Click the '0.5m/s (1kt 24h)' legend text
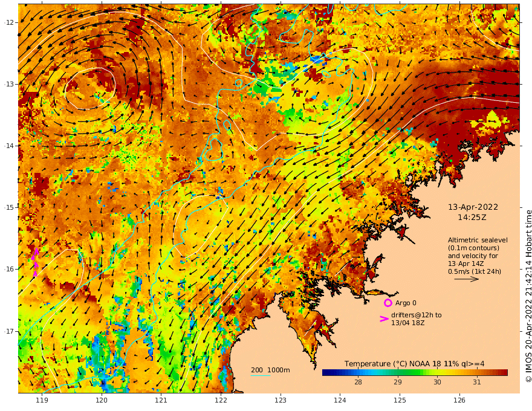The height and width of the screenshot is (411, 532). coord(475,271)
